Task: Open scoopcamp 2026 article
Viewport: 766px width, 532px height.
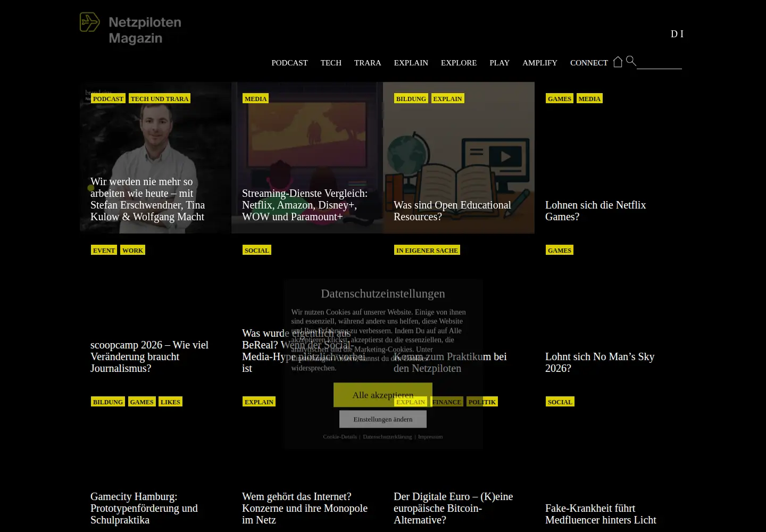Action: pos(149,356)
